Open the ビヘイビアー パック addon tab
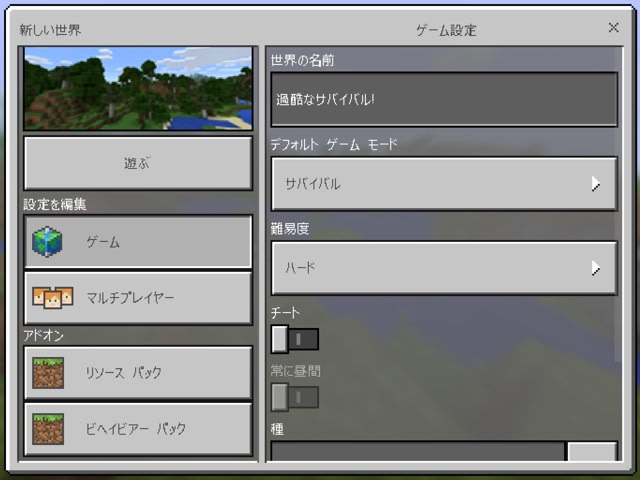Screen dimensions: 640x480 click(x=138, y=429)
